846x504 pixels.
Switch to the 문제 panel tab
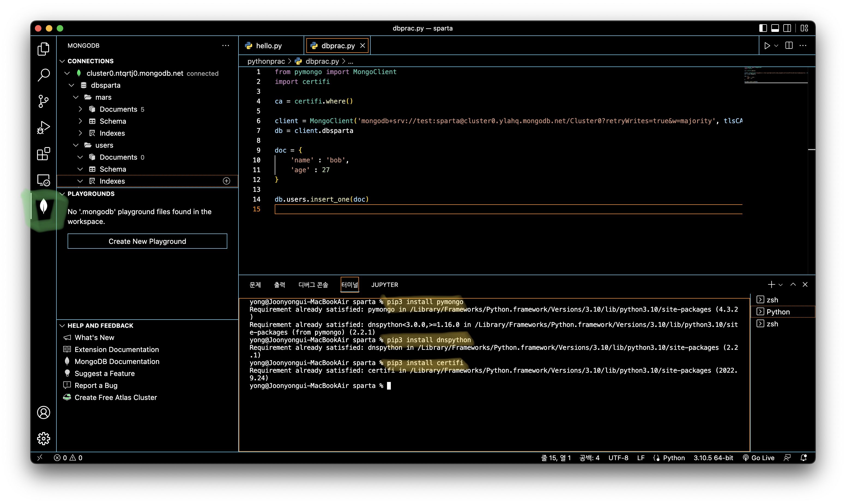coord(255,285)
